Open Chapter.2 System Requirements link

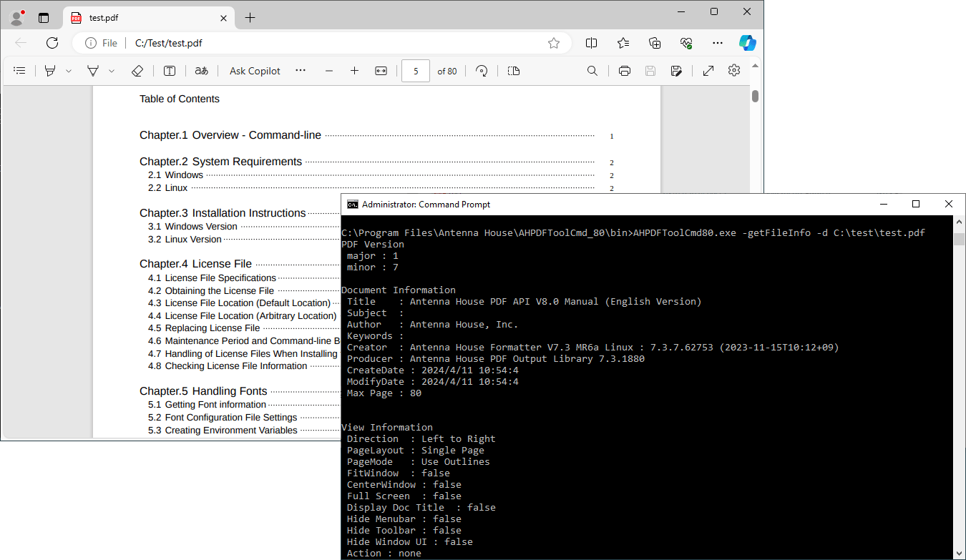[220, 162]
